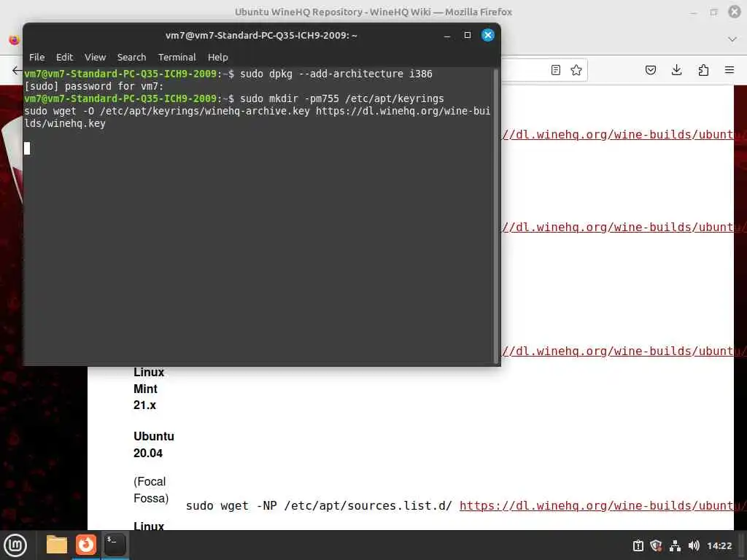The width and height of the screenshot is (747, 560).
Task: Open Firefox extensions puzzle icon
Action: click(x=703, y=70)
